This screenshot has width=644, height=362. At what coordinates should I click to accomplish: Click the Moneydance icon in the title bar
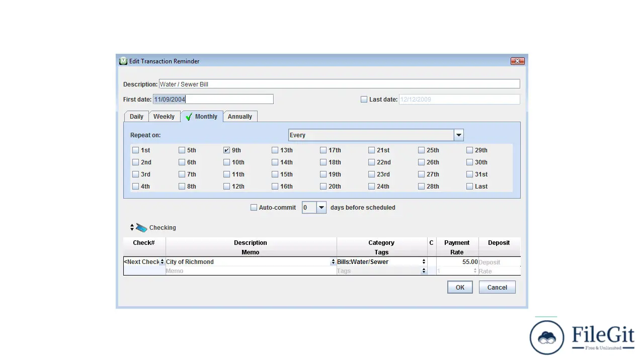tap(123, 61)
